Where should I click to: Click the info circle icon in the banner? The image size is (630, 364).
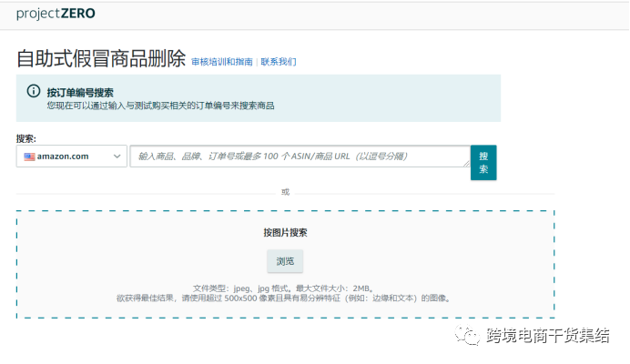point(34,91)
